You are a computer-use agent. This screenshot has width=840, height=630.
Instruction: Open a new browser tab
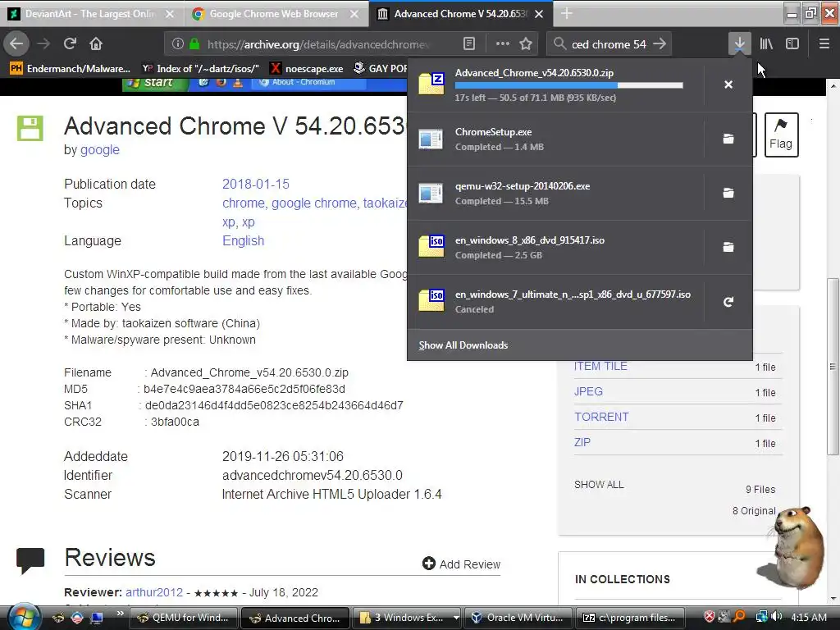[x=567, y=13]
